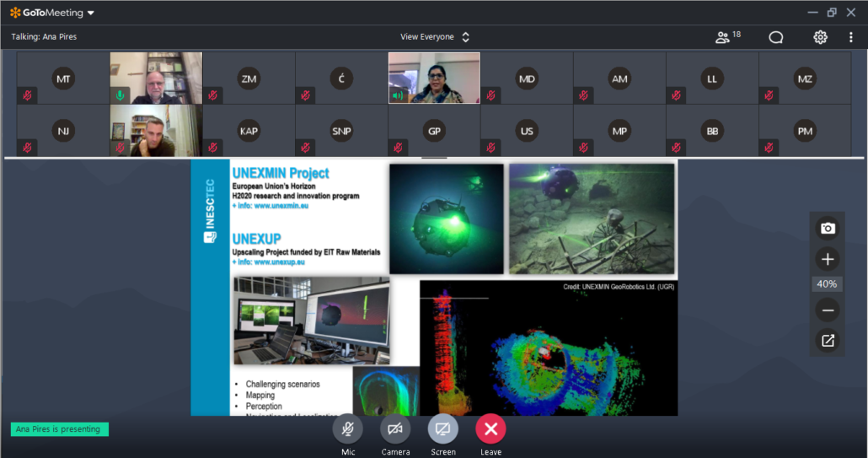Take a screenshot with the camera icon
Viewport: 868px width, 458px height.
[x=827, y=229]
